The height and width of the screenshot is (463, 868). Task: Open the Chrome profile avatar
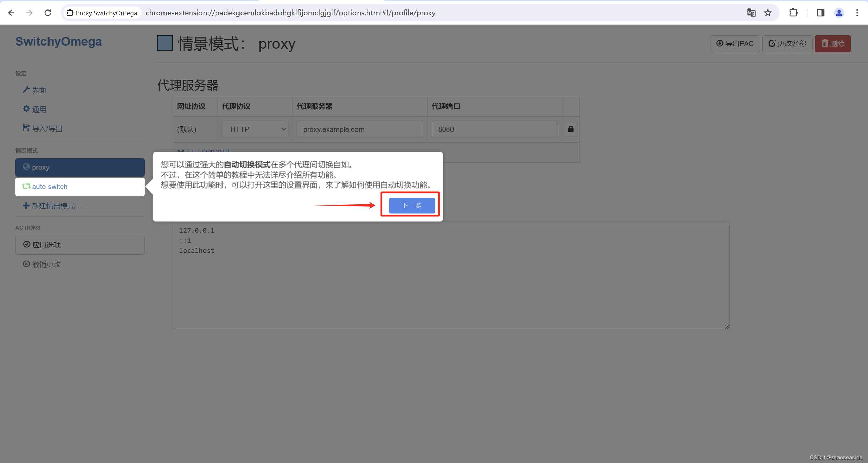[x=839, y=13]
